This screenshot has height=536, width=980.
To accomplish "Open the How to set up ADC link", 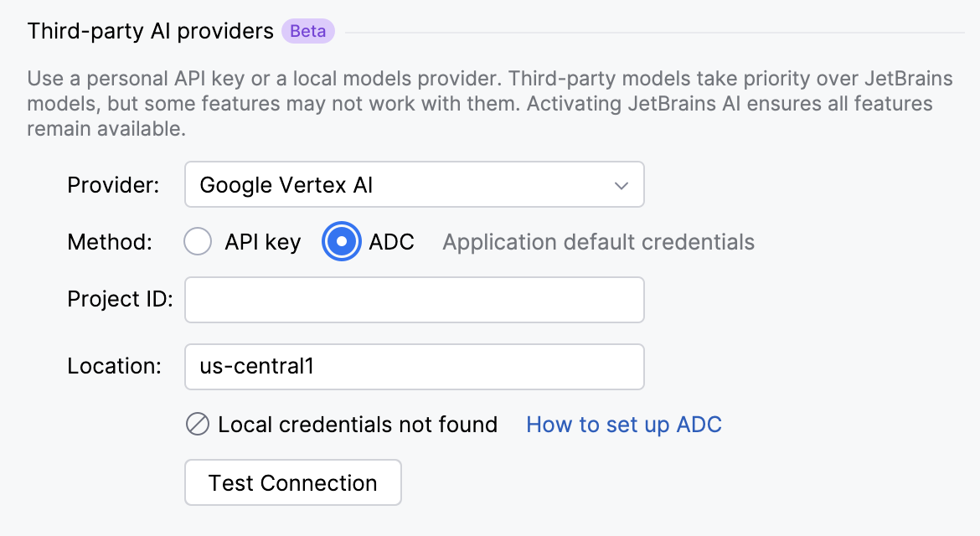I will pos(623,425).
